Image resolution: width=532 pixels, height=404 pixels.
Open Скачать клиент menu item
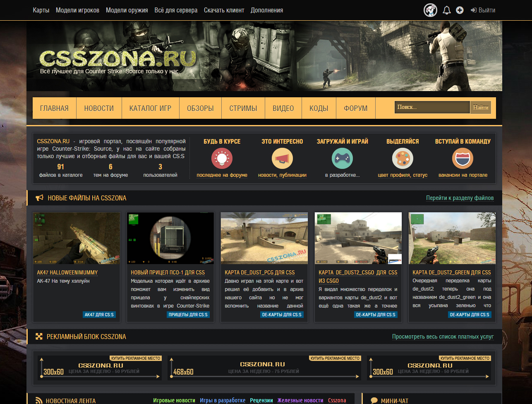tap(224, 10)
